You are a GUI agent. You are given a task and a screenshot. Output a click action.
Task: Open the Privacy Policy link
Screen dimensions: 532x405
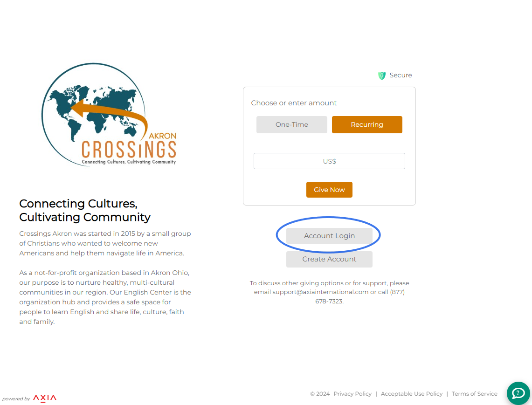(352, 394)
